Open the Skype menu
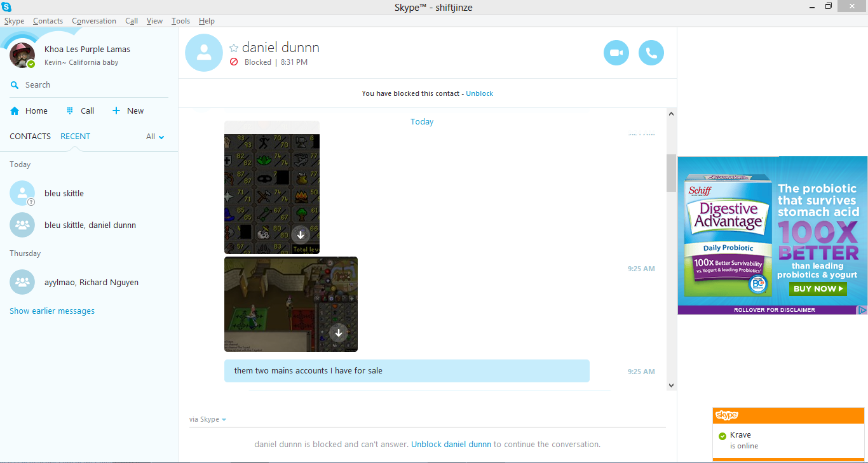Screen dimensions: 868x463 (x=14, y=21)
